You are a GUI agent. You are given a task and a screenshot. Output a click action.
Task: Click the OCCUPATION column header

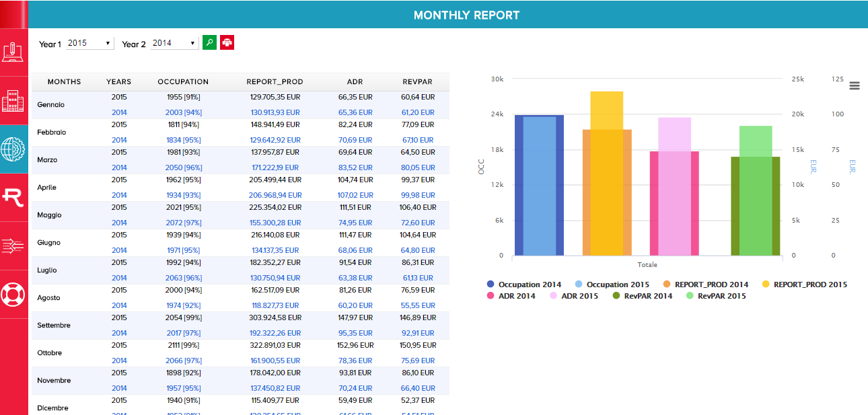[183, 82]
